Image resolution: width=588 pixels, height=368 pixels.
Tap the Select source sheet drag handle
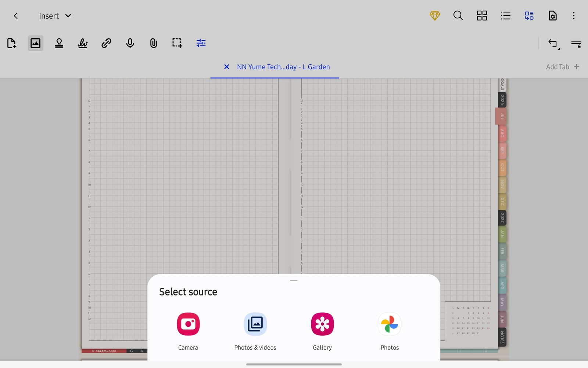point(294,280)
